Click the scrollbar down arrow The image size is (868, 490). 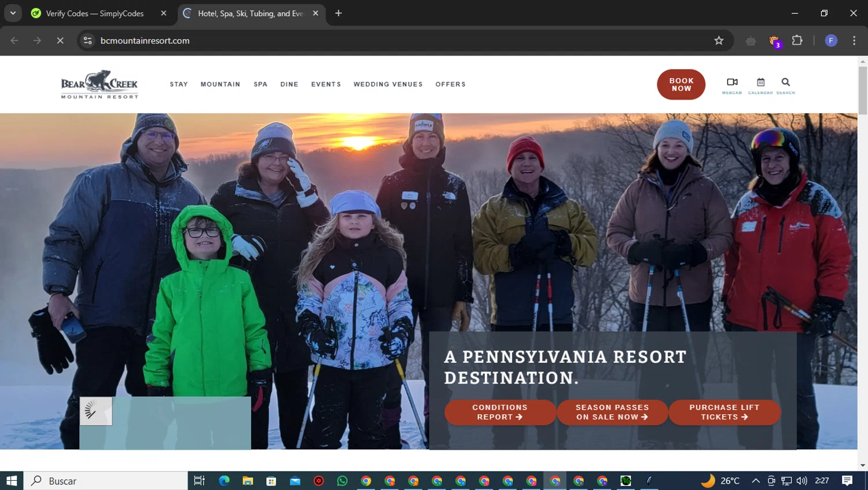click(x=863, y=465)
